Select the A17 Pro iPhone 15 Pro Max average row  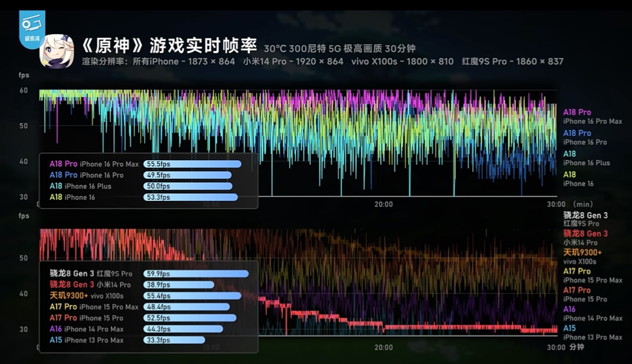tap(94, 307)
